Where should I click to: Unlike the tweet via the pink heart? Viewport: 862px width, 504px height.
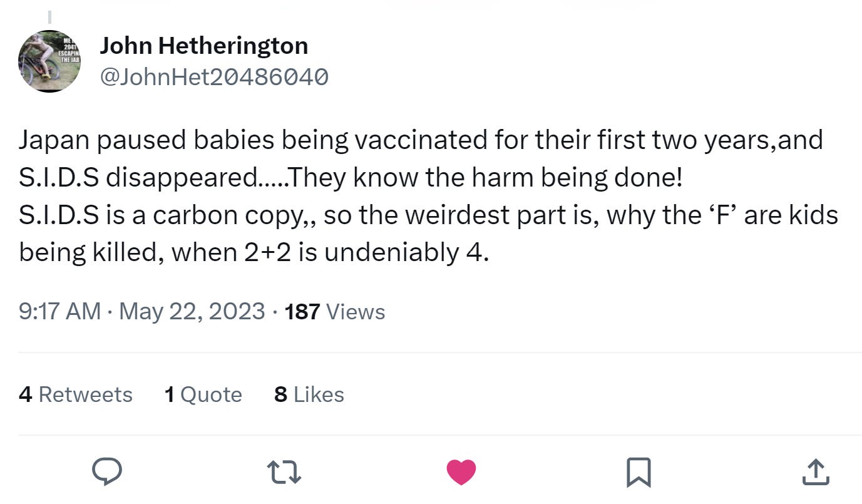[x=461, y=472]
